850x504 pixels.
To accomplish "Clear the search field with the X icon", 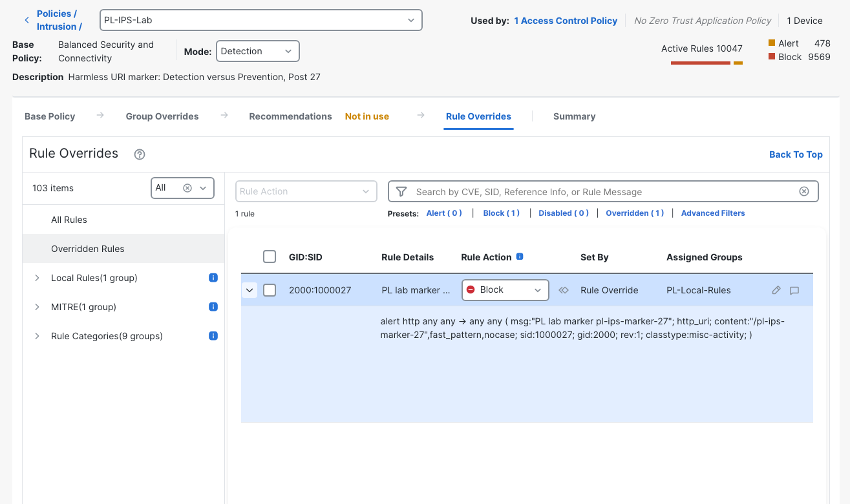I will [804, 191].
